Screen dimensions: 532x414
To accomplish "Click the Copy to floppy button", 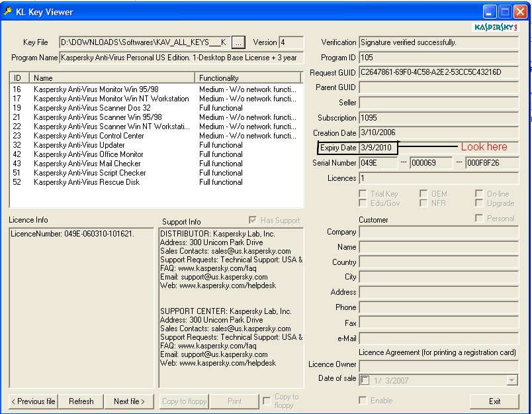I will coord(184,401).
